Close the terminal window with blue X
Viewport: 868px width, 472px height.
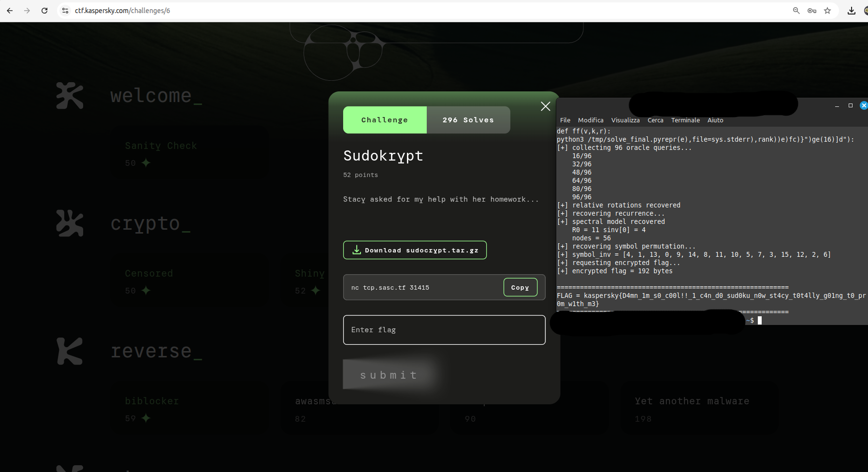tap(864, 105)
